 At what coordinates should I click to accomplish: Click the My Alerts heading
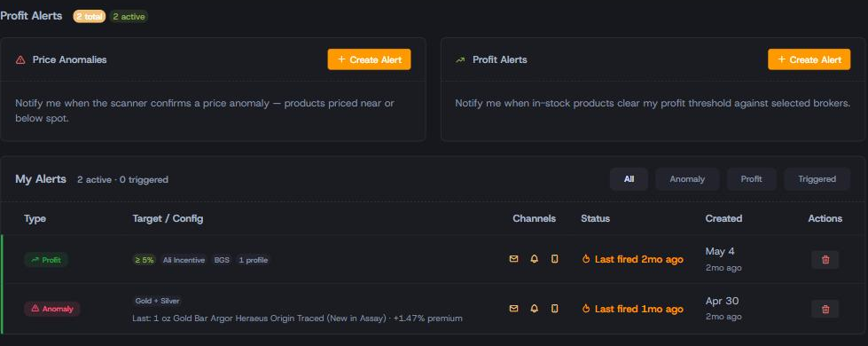click(41, 179)
